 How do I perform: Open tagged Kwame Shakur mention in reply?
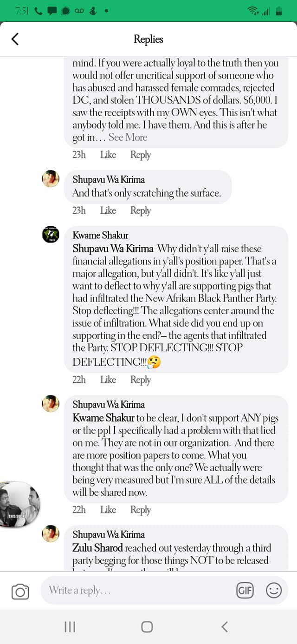click(103, 418)
